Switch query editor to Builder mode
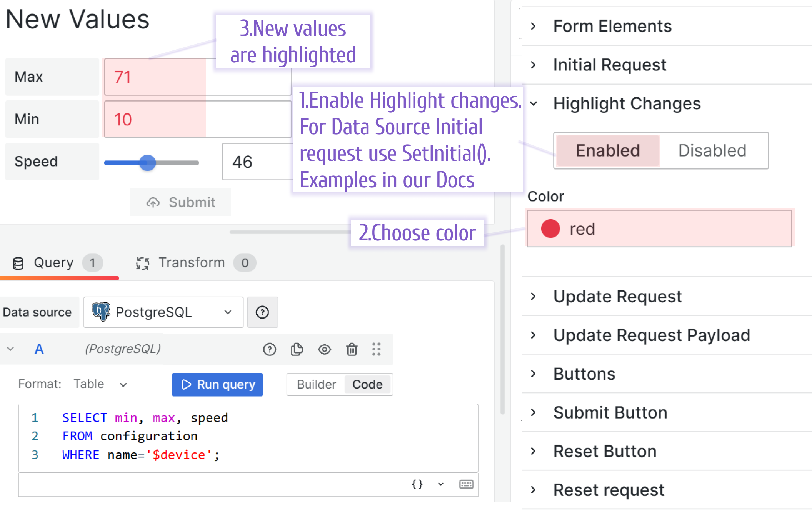Viewport: 812px width, 512px height. click(315, 384)
